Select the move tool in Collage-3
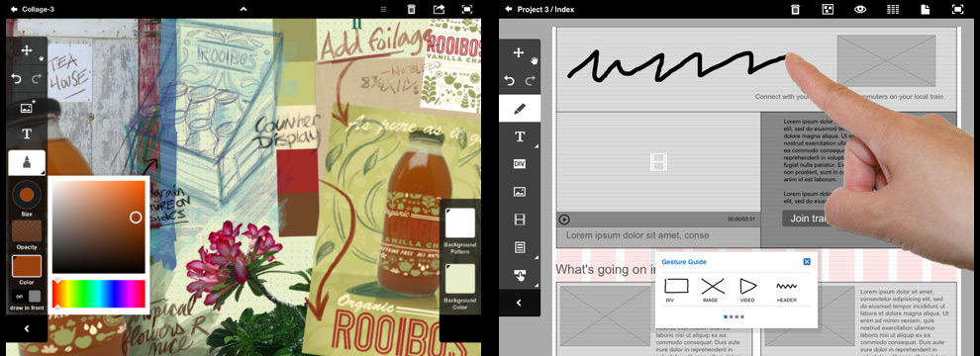980x356 pixels. point(27,50)
